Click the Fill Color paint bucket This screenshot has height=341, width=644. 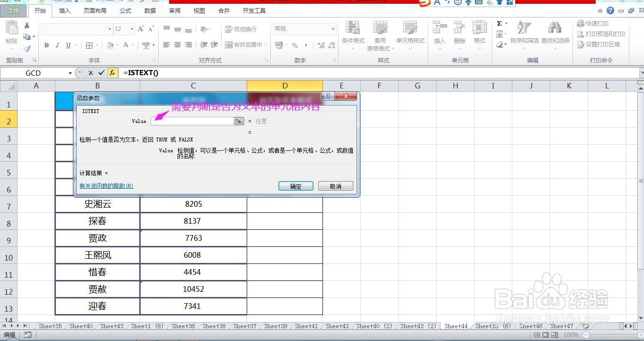tap(110, 45)
